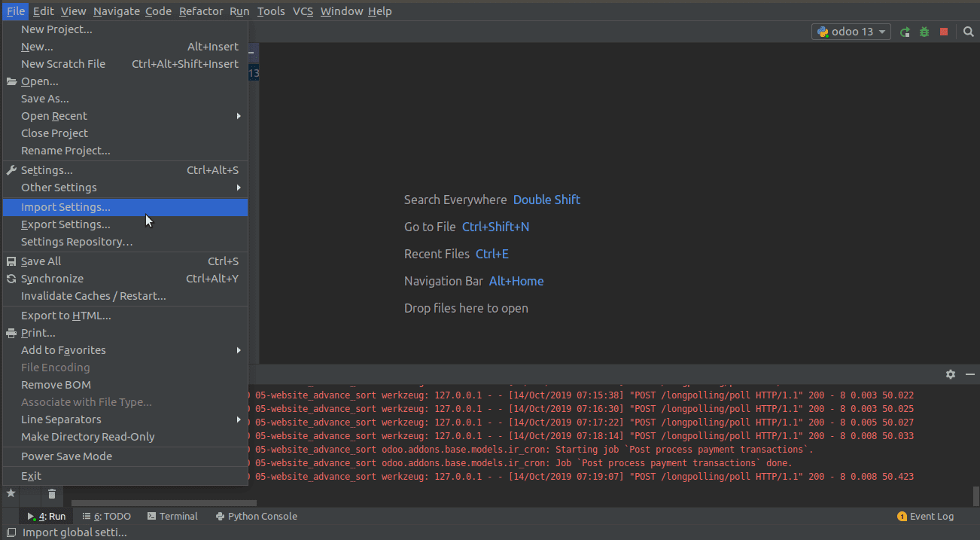Select Remove BOM

coord(125,385)
